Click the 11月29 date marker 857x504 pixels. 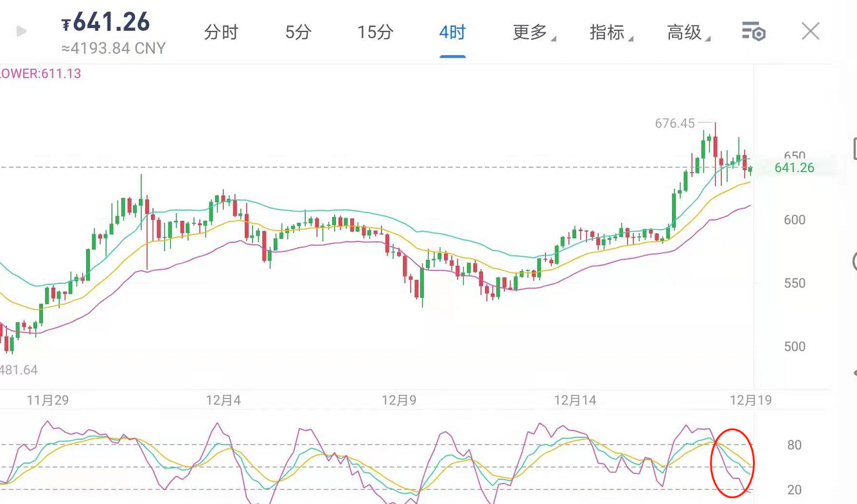(x=48, y=400)
